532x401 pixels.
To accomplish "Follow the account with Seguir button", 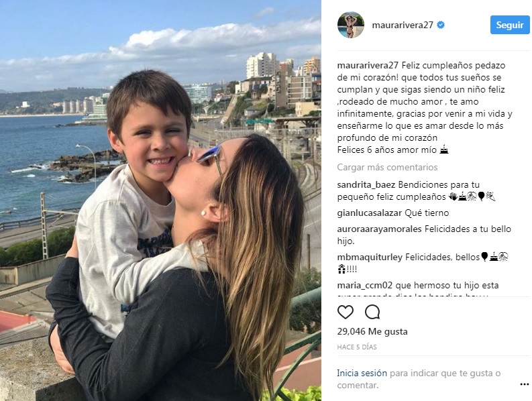I will [x=510, y=25].
